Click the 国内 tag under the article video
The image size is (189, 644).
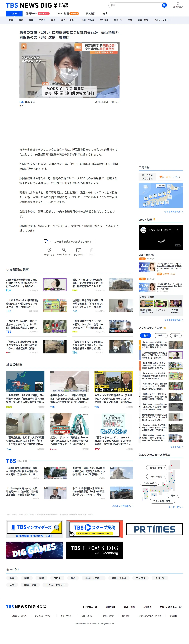click(x=21, y=106)
